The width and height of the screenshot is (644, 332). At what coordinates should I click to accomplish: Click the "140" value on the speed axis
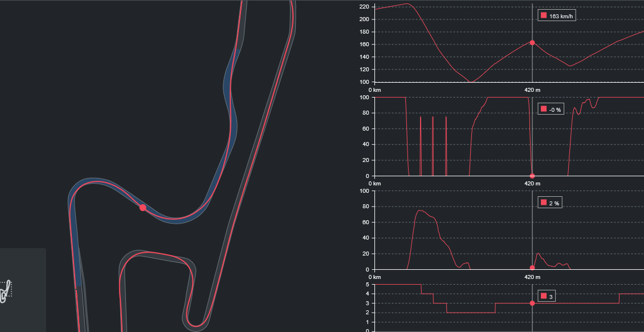pos(365,57)
